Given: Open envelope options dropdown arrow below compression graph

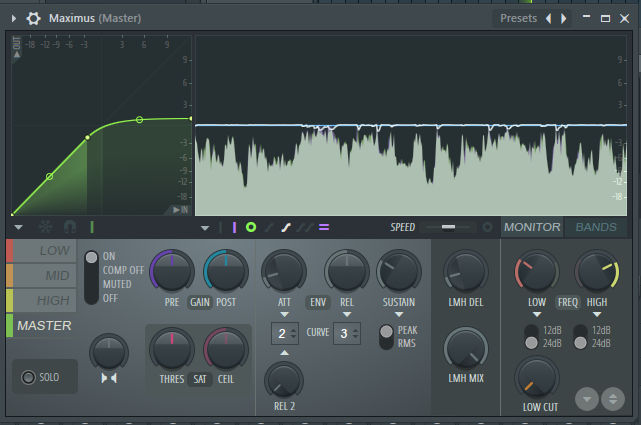Looking at the screenshot, I should coord(18,227).
